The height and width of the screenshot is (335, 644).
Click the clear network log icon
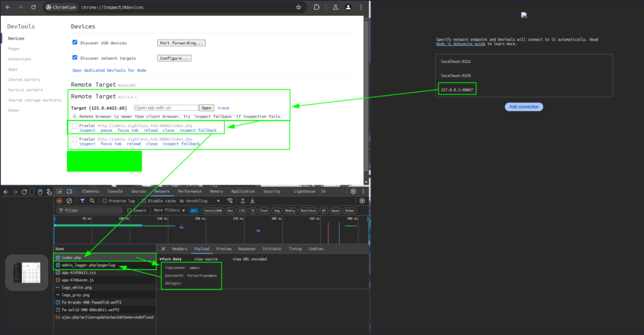coord(69,201)
